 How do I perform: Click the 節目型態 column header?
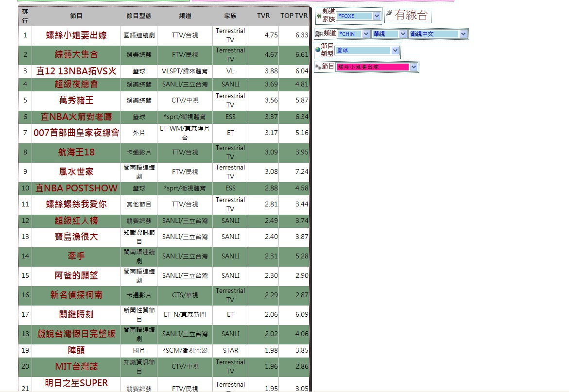coord(139,16)
